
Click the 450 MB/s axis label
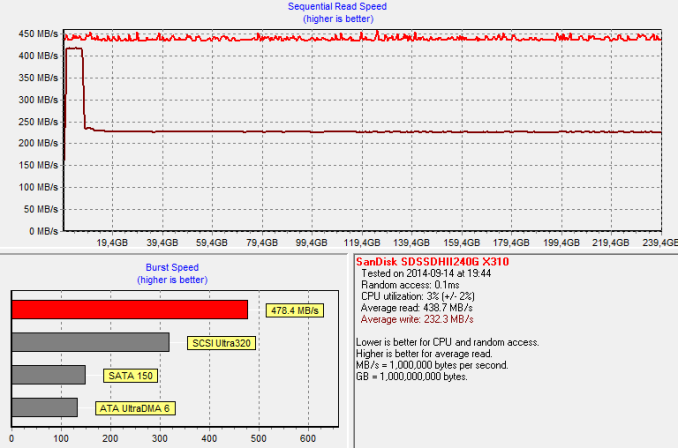38,34
